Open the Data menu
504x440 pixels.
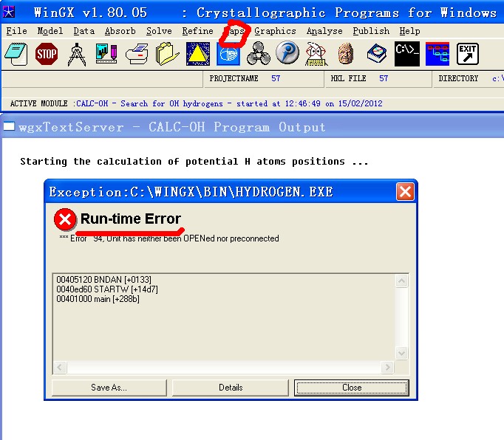click(84, 31)
